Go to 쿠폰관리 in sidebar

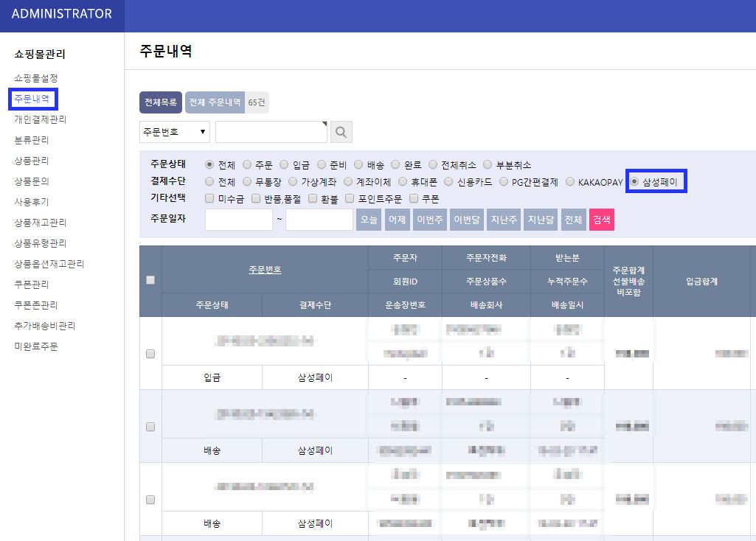(x=32, y=285)
